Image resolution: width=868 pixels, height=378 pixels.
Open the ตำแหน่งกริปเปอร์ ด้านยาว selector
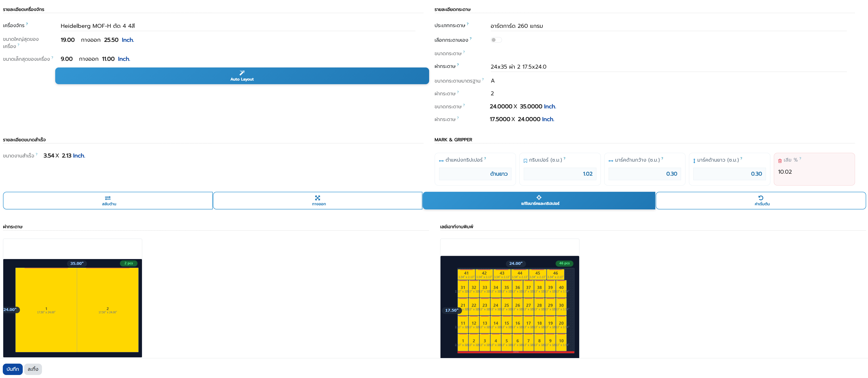point(475,174)
